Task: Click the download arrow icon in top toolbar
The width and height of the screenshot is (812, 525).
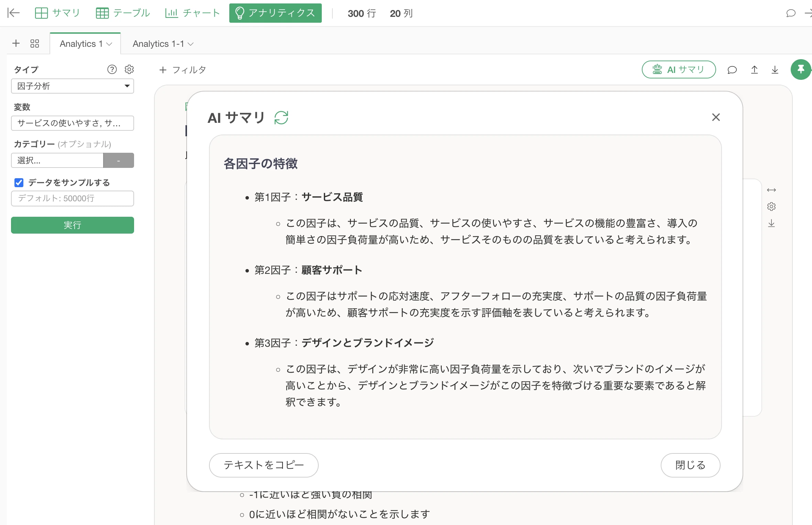Action: [775, 70]
